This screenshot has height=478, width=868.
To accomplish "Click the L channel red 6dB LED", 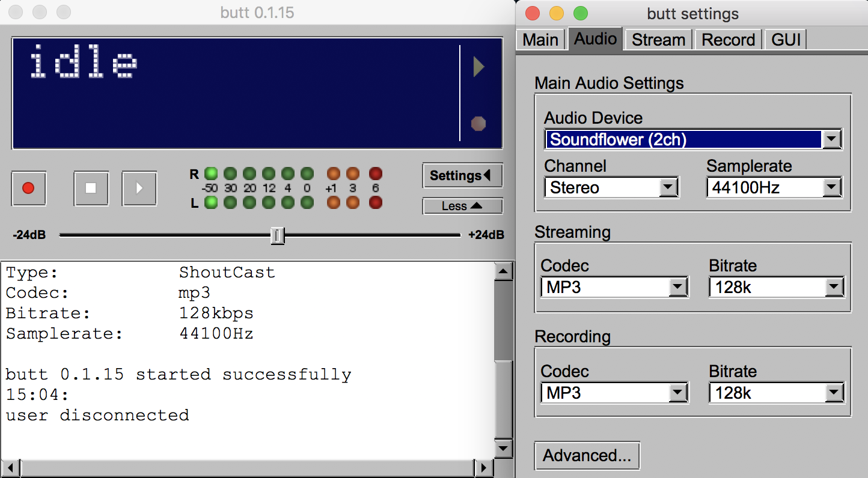I will pyautogui.click(x=376, y=202).
